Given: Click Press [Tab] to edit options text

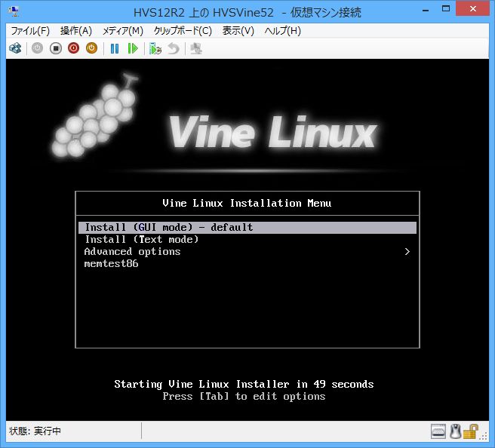Looking at the screenshot, I should (x=244, y=396).
